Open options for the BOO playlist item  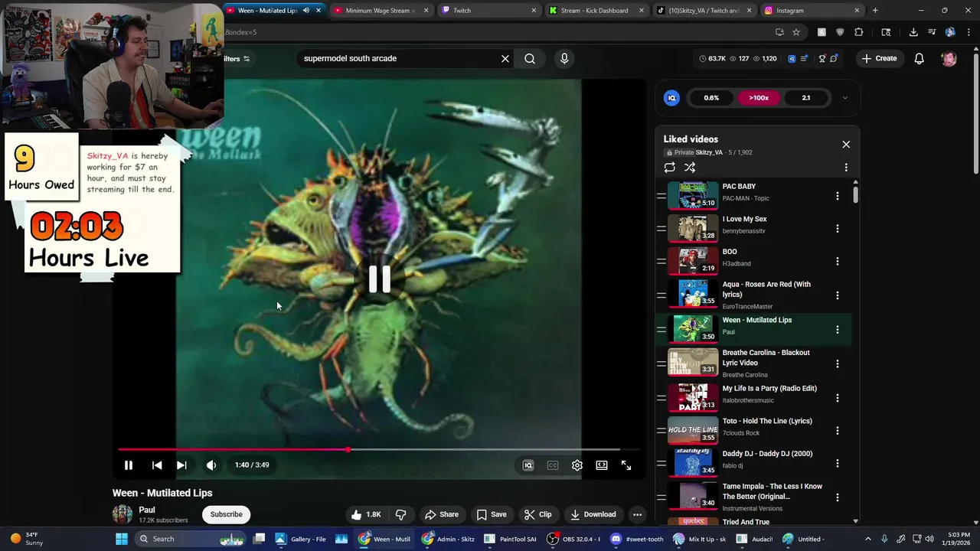tap(837, 262)
